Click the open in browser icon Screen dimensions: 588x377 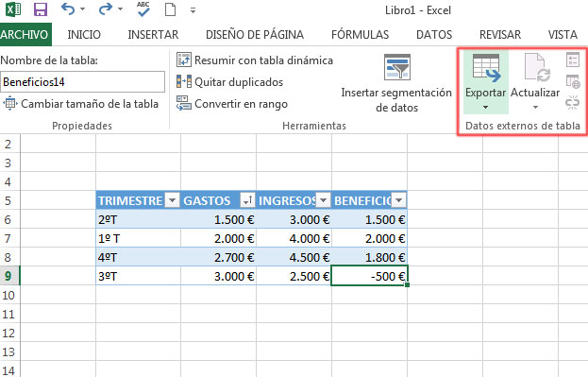point(573,81)
